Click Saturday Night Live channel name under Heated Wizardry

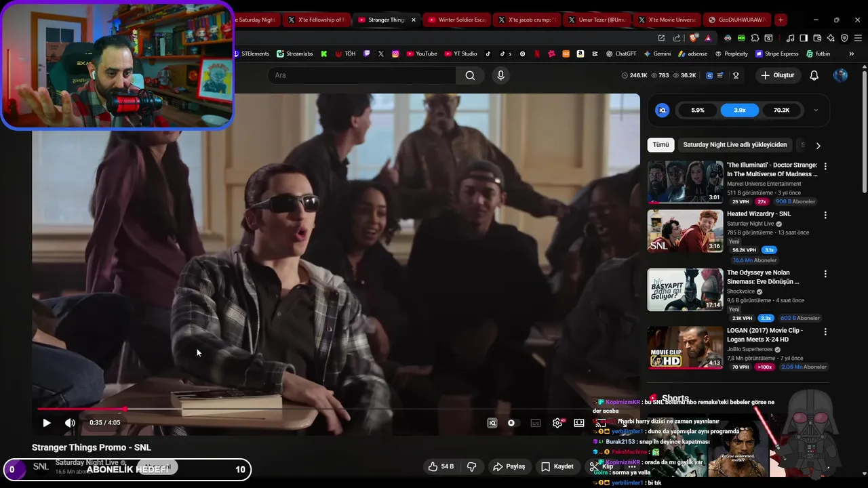(x=750, y=224)
